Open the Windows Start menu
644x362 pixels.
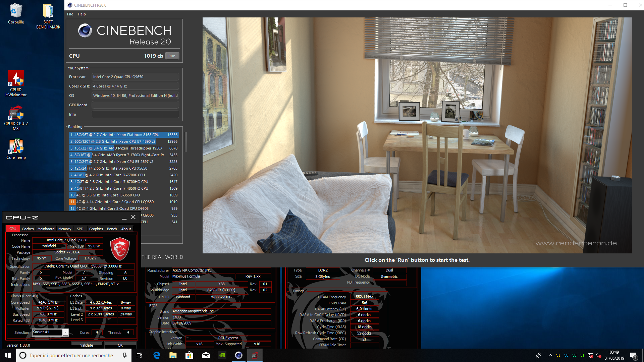click(8, 355)
